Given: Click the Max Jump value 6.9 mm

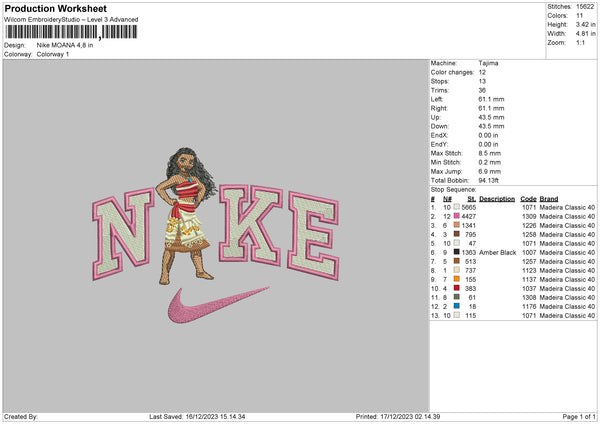Looking at the screenshot, I should [x=489, y=171].
